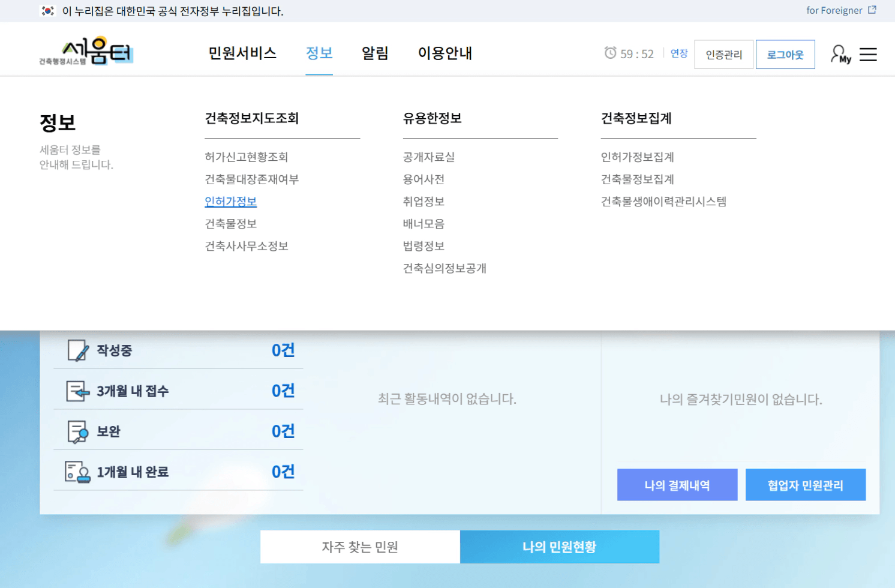The image size is (895, 588).
Task: Click the 작성중 label
Action: click(x=115, y=350)
